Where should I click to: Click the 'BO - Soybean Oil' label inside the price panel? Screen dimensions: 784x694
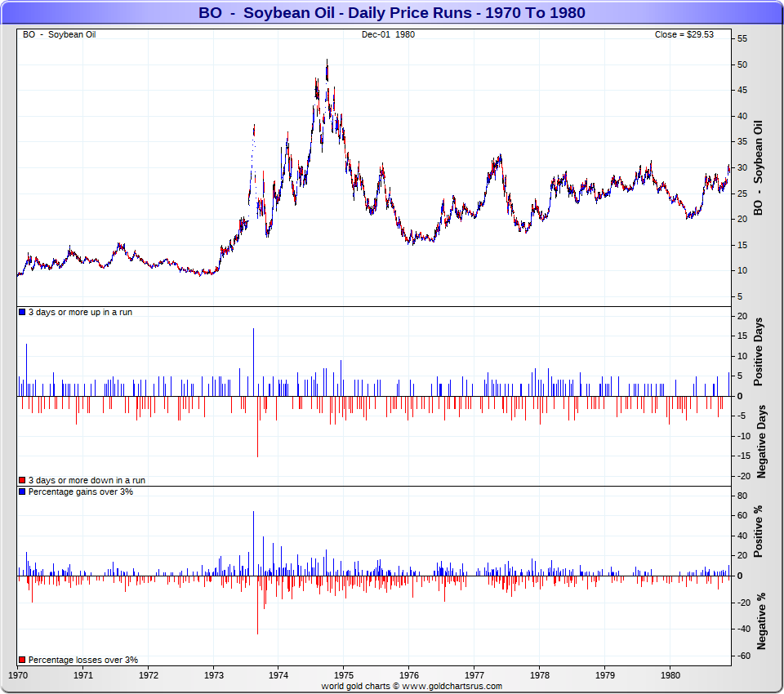[x=59, y=34]
